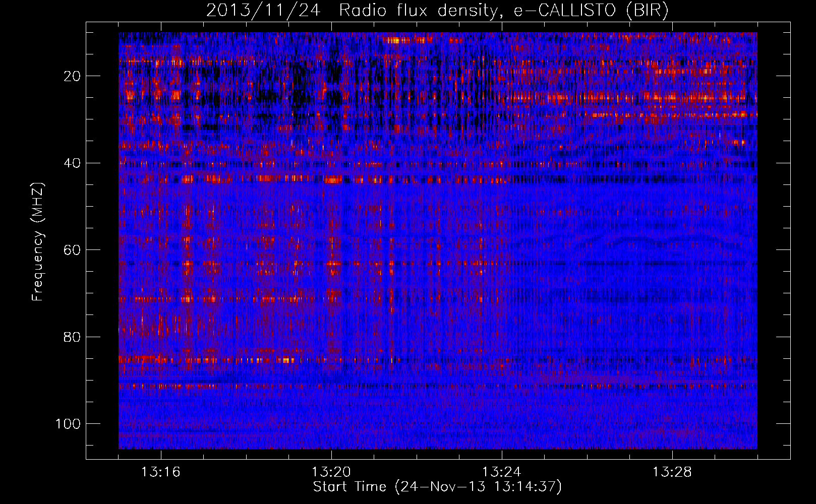Image resolution: width=816 pixels, height=504 pixels.
Task: Click the 13:20 time tick label
Action: pos(331,472)
